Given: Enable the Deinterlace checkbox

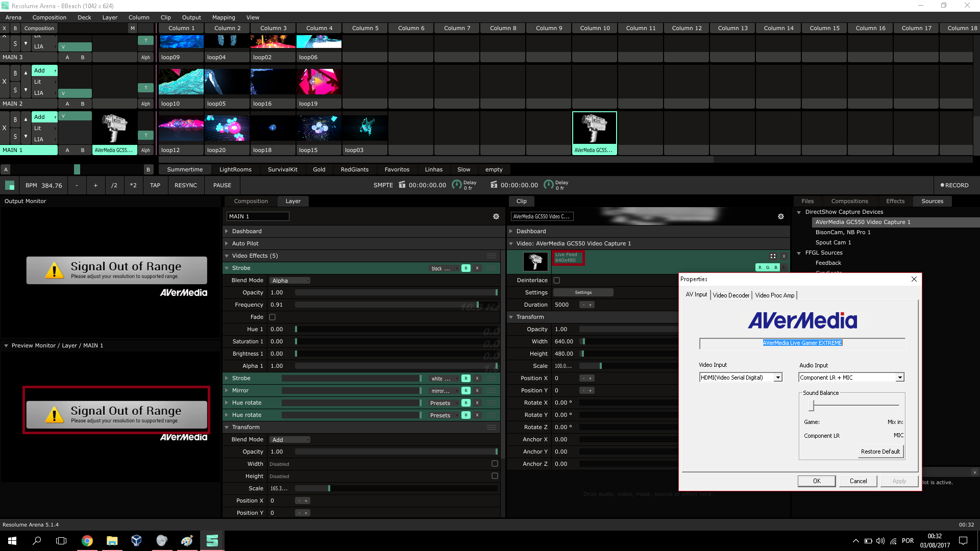Looking at the screenshot, I should (556, 280).
